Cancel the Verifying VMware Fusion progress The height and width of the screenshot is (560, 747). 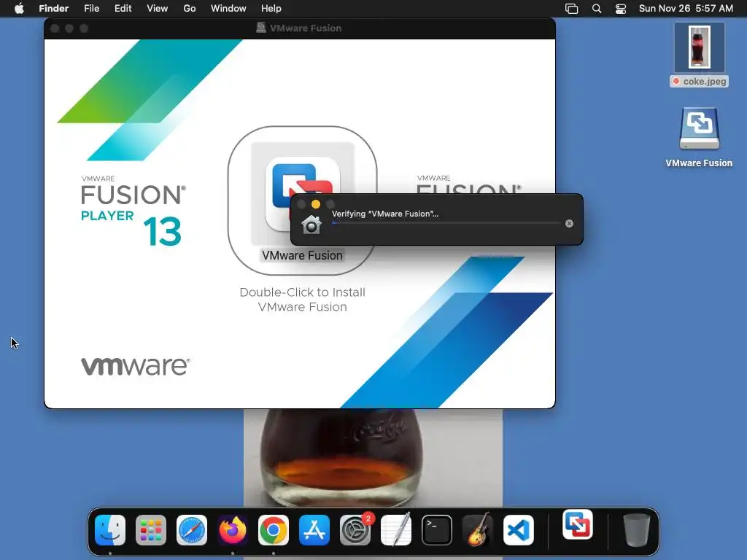(569, 223)
